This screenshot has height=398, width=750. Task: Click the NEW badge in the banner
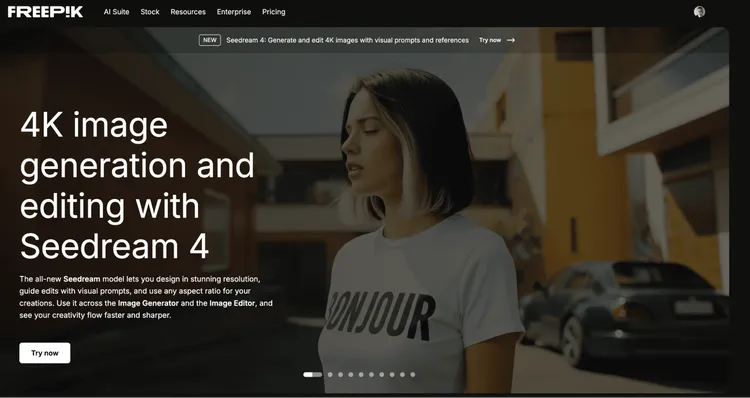coord(210,40)
